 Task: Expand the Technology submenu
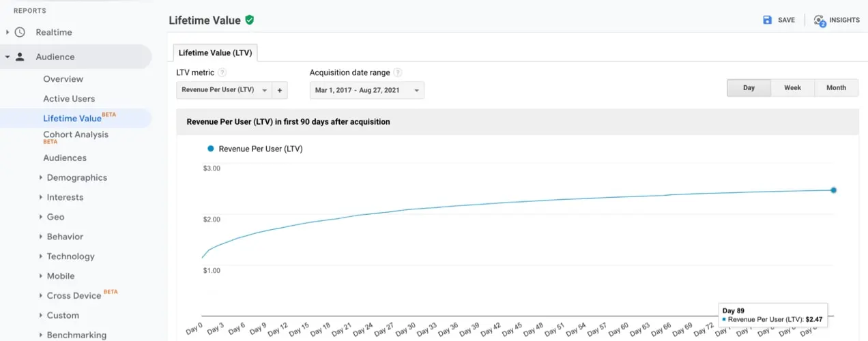click(x=41, y=256)
